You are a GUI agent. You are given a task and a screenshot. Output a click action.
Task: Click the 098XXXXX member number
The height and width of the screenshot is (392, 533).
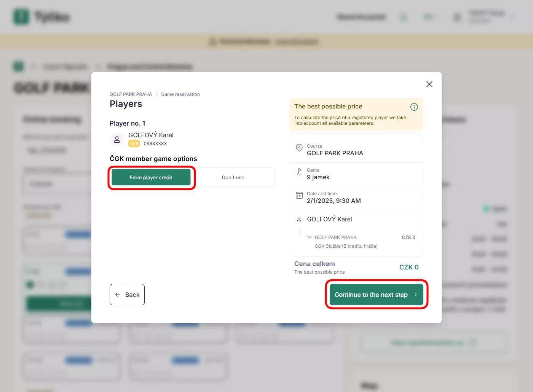click(x=155, y=143)
